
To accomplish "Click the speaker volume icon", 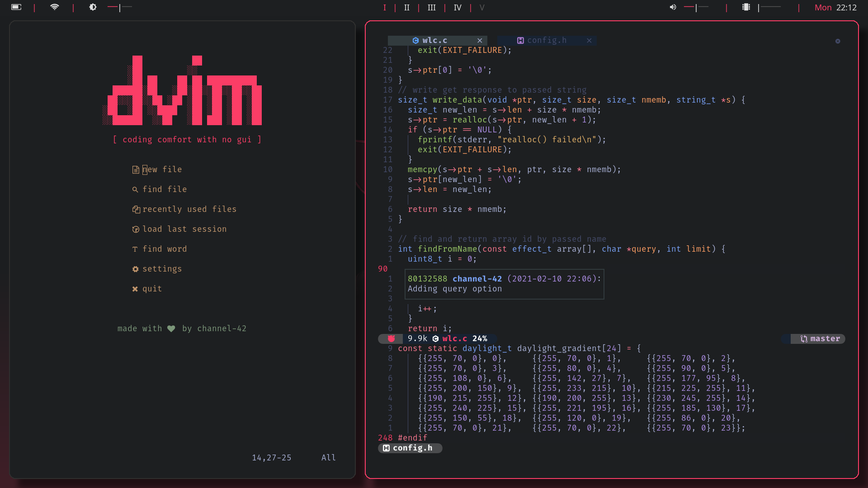I will [673, 7].
